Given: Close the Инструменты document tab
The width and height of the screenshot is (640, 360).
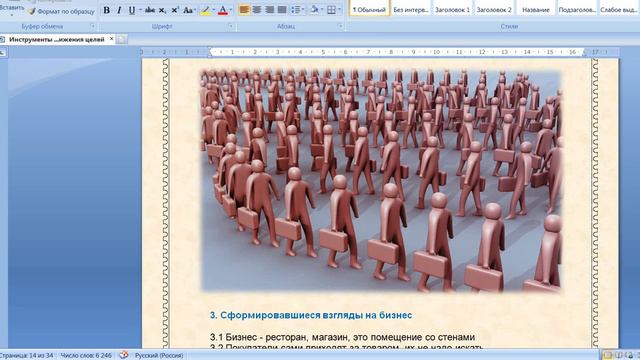Looking at the screenshot, I should pos(111,39).
